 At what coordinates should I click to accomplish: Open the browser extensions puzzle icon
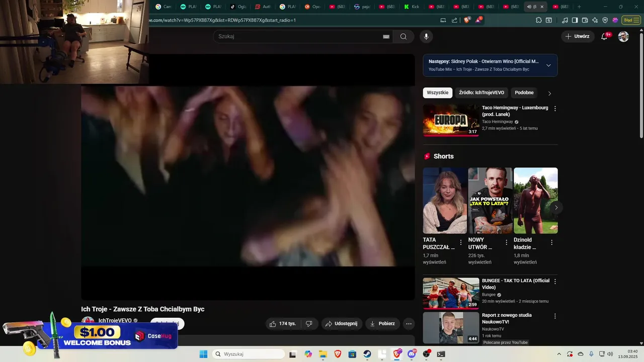point(538,20)
